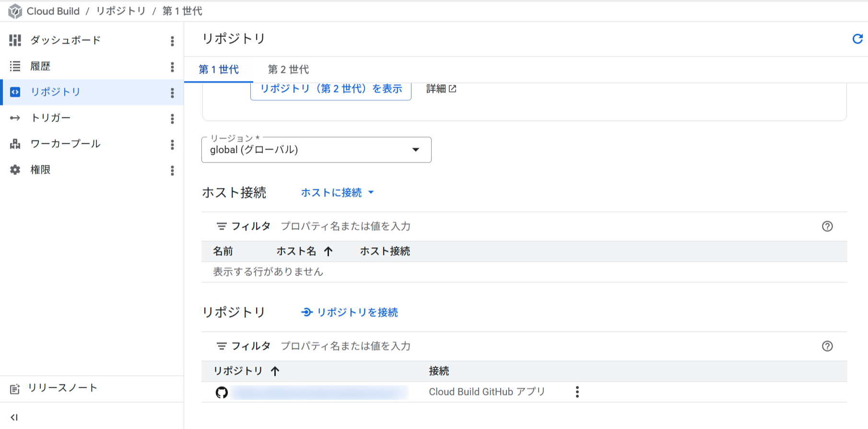
Task: Open the three-dot menu for 権限
Action: [x=172, y=170]
